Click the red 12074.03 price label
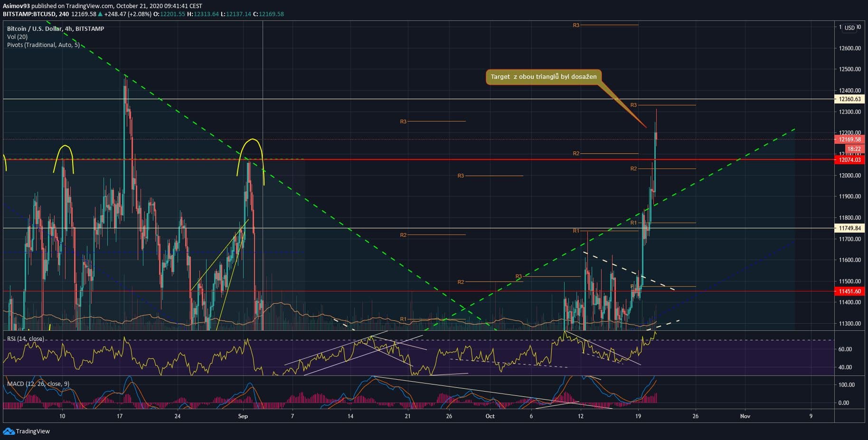The width and height of the screenshot is (868, 440). 849,160
